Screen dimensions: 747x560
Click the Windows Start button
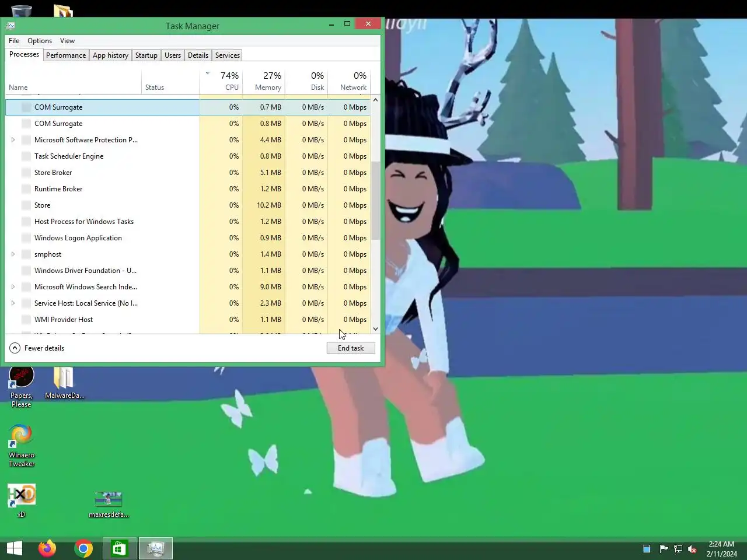pos(15,548)
